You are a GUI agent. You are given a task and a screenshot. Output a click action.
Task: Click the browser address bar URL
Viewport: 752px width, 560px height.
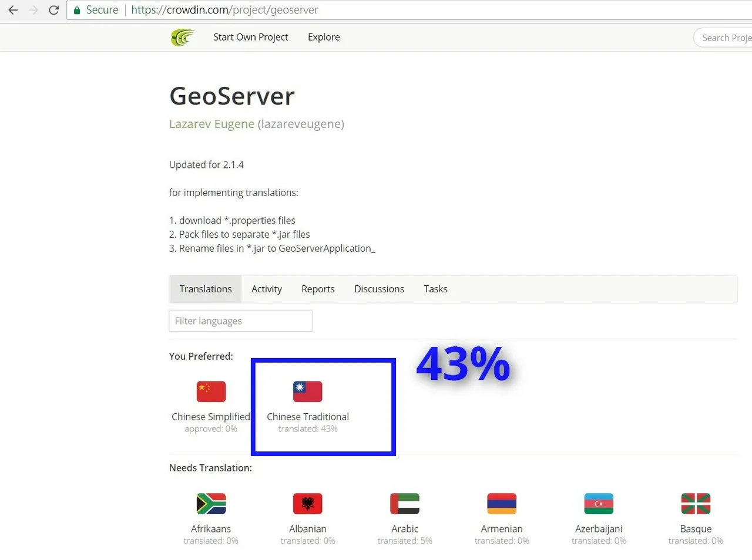coord(224,10)
